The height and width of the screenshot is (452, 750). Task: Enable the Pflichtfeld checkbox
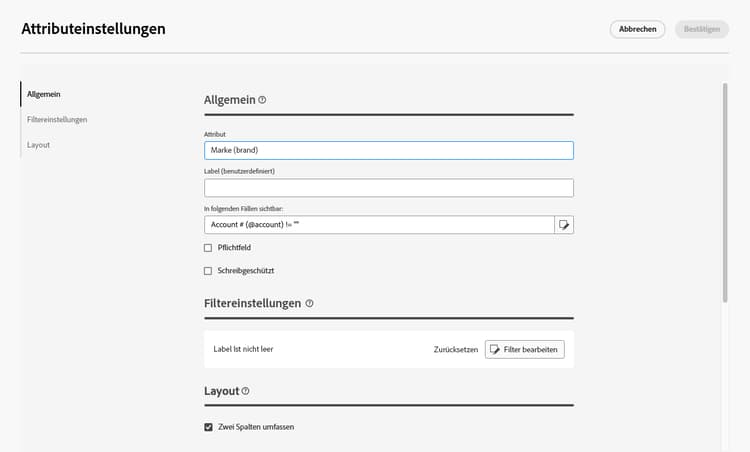pos(208,247)
